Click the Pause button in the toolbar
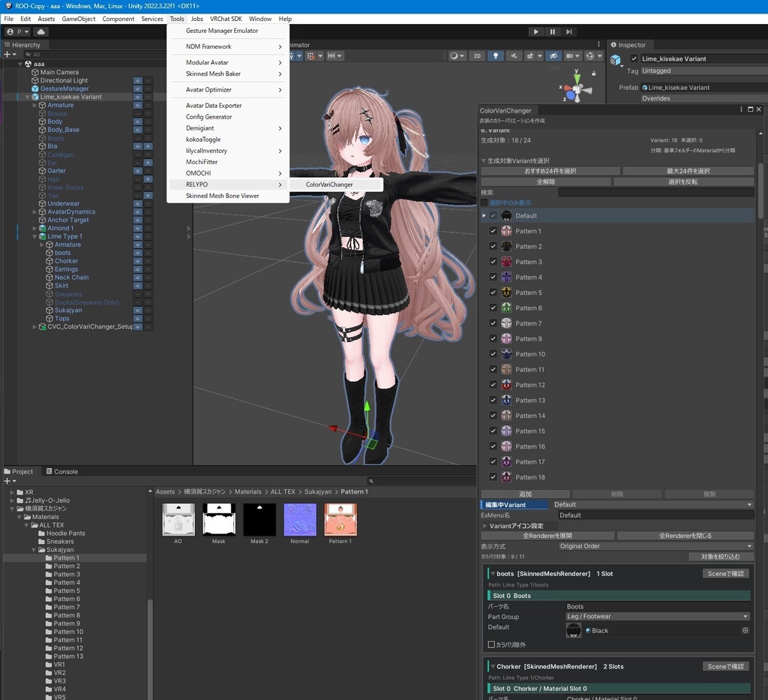The height and width of the screenshot is (700, 768). click(x=553, y=32)
